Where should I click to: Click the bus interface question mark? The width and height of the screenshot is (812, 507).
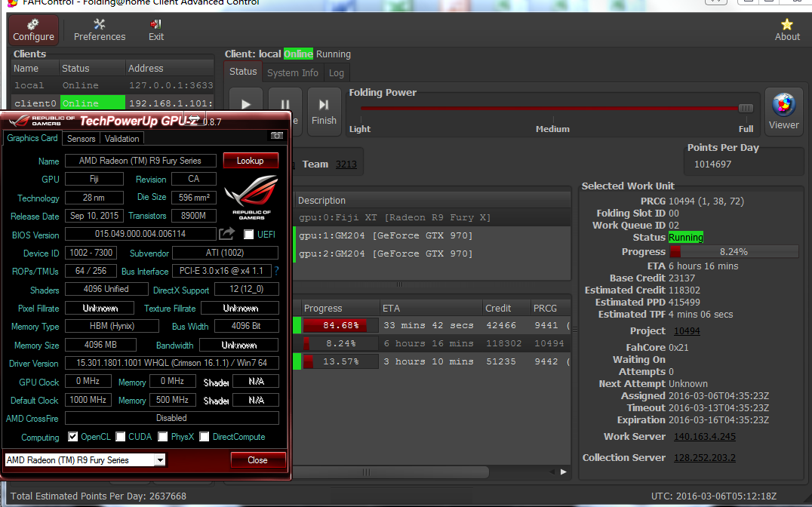276,271
